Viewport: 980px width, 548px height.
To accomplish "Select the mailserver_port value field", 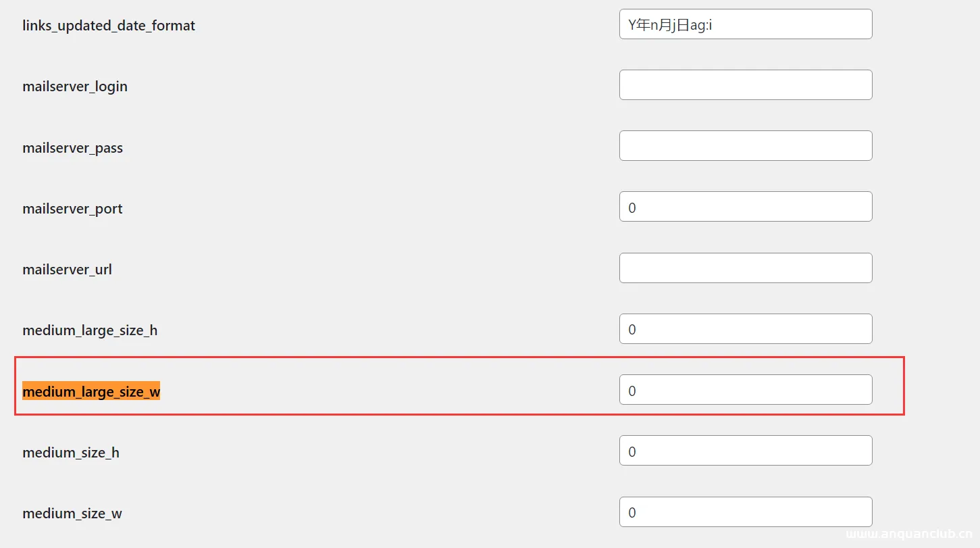I will coord(745,207).
